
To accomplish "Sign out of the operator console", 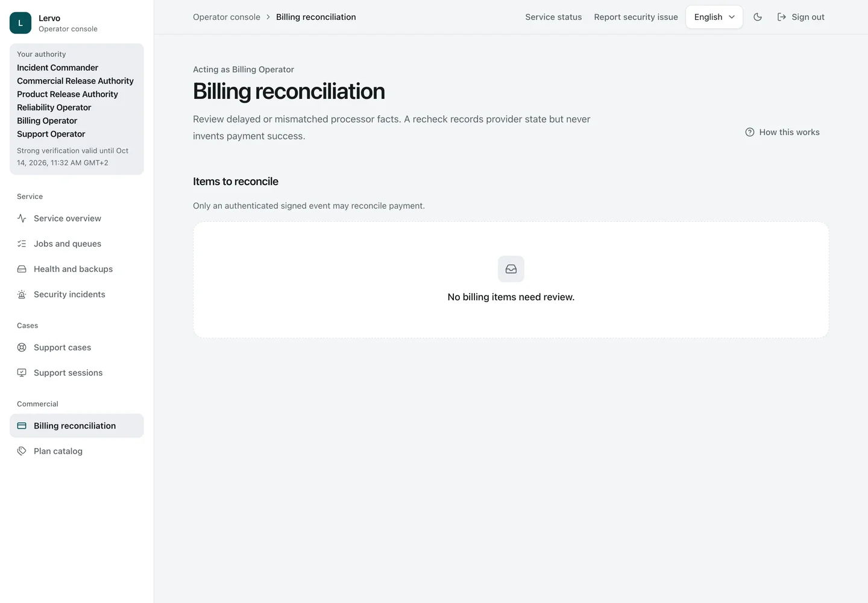I will 800,17.
